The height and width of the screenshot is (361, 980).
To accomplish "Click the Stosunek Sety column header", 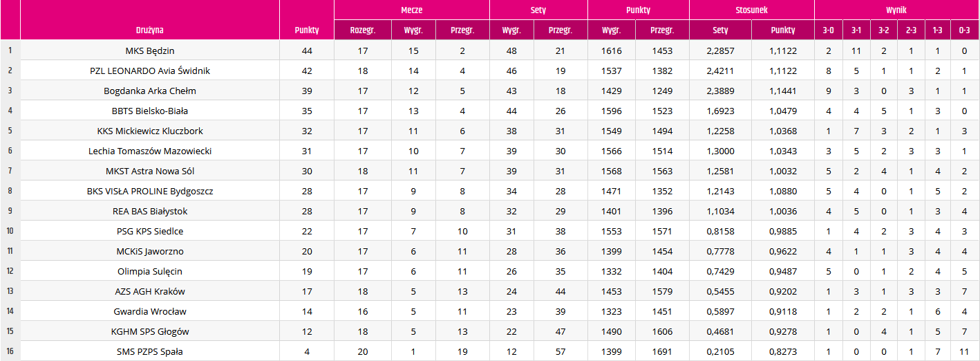I will pyautogui.click(x=720, y=30).
